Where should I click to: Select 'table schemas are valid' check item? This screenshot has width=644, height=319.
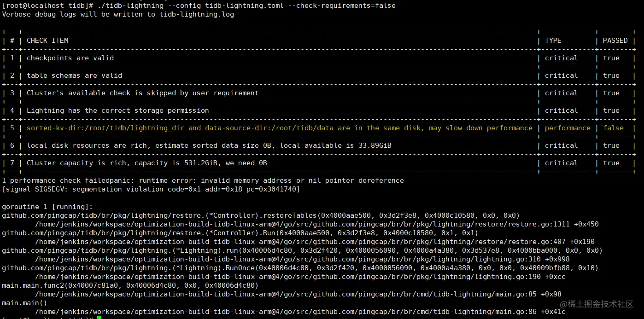74,75
